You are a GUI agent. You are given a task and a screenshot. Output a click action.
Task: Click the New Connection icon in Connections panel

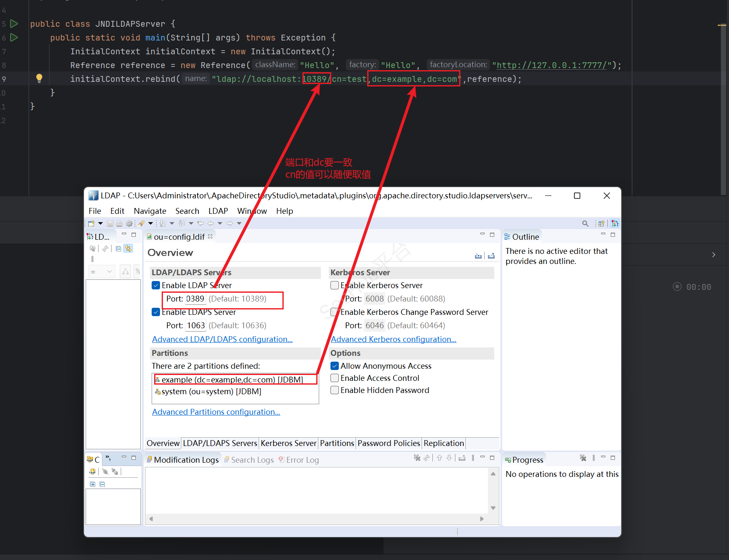pyautogui.click(x=93, y=471)
